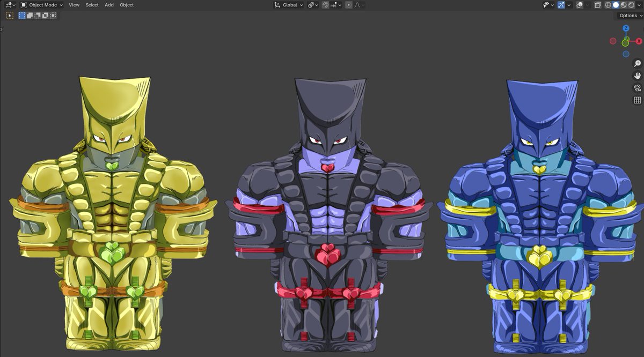Open object type visibility settings
The width and height of the screenshot is (644, 357).
548,5
